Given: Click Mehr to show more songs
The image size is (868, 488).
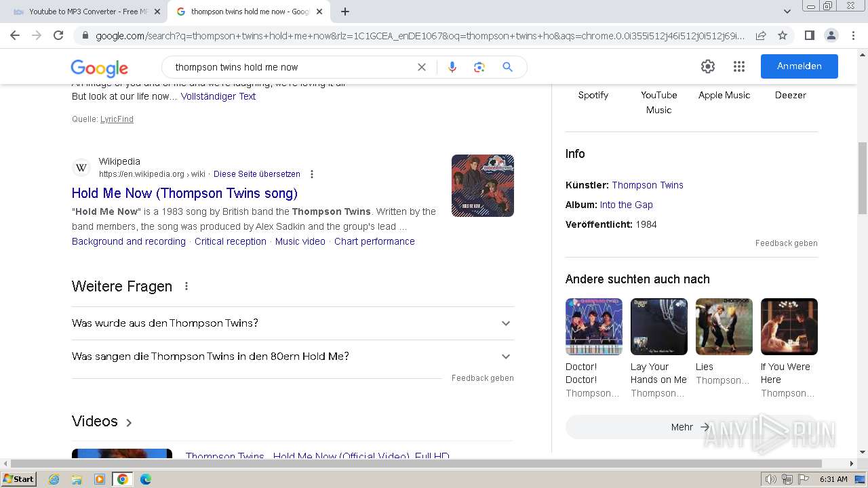Looking at the screenshot, I should [x=690, y=427].
